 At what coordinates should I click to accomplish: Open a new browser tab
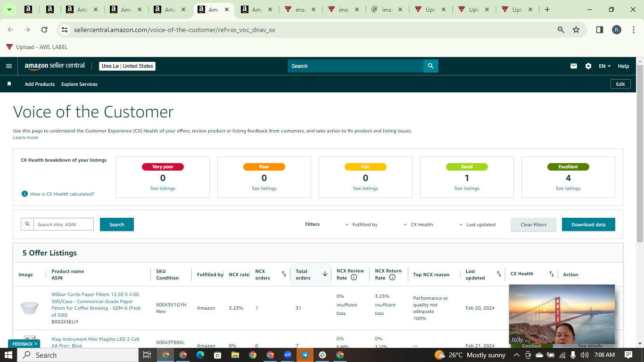(x=547, y=9)
